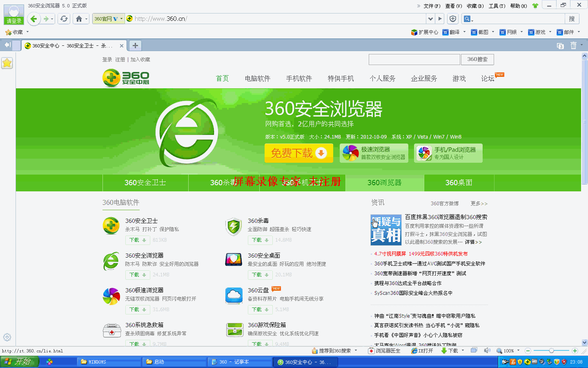The image size is (588, 368).
Task: Click the play arrow beside address bar
Action: pos(440,19)
